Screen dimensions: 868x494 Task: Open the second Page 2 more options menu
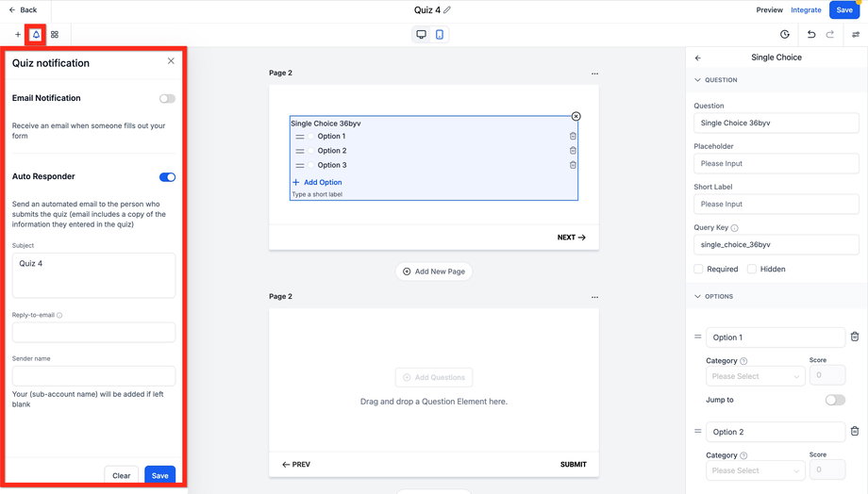point(594,297)
